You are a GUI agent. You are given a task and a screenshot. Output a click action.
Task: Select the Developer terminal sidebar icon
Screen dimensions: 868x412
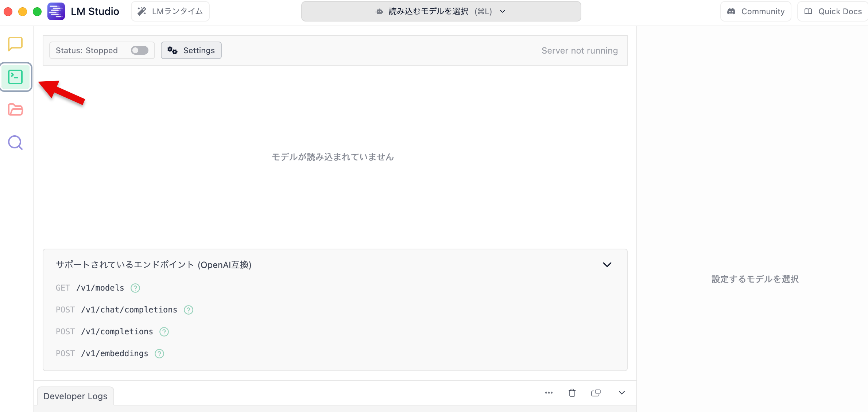pos(15,77)
